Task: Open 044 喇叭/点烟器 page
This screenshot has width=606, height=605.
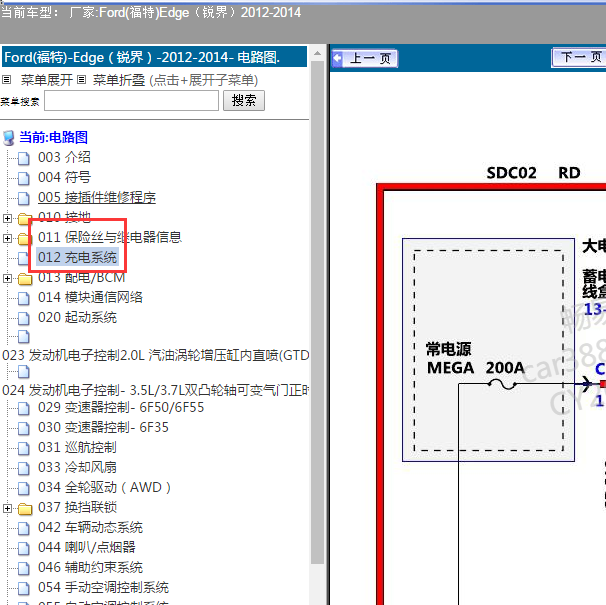Action: coord(87,547)
